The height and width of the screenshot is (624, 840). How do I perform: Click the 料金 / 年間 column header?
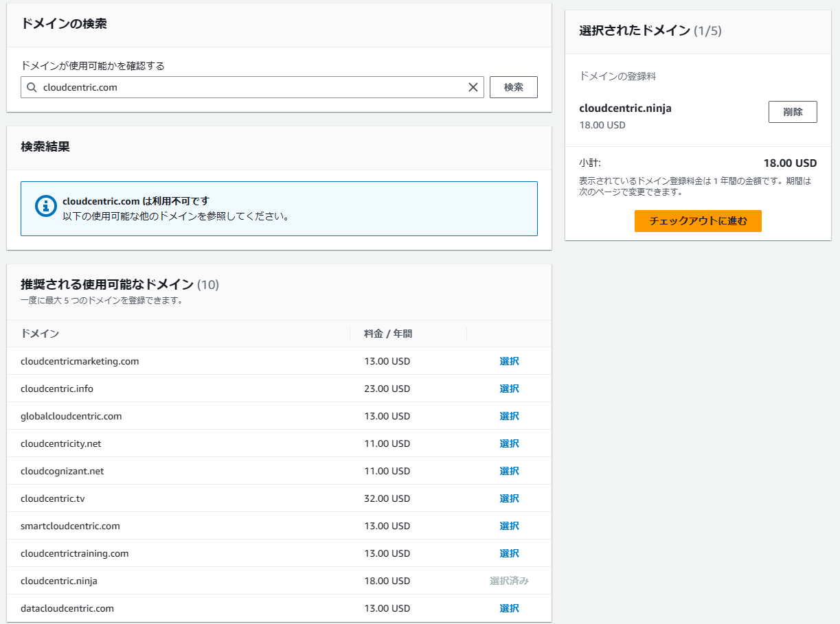pos(388,334)
